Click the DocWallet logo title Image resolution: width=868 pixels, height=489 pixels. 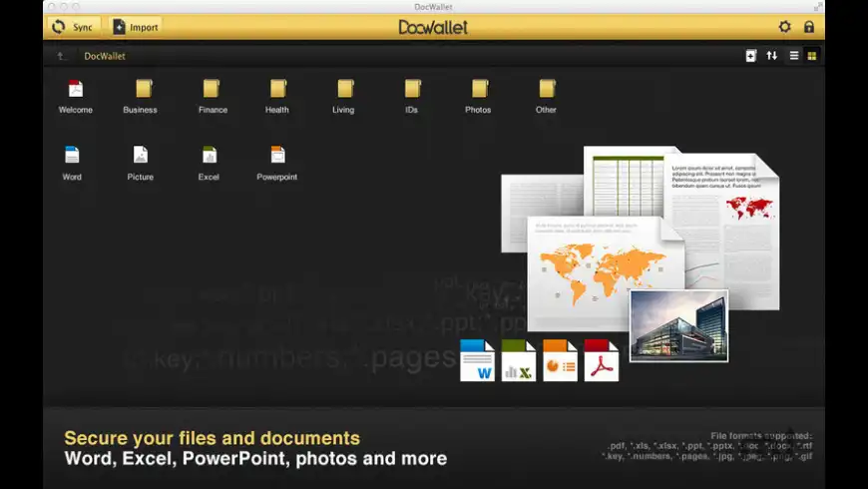[x=433, y=27]
